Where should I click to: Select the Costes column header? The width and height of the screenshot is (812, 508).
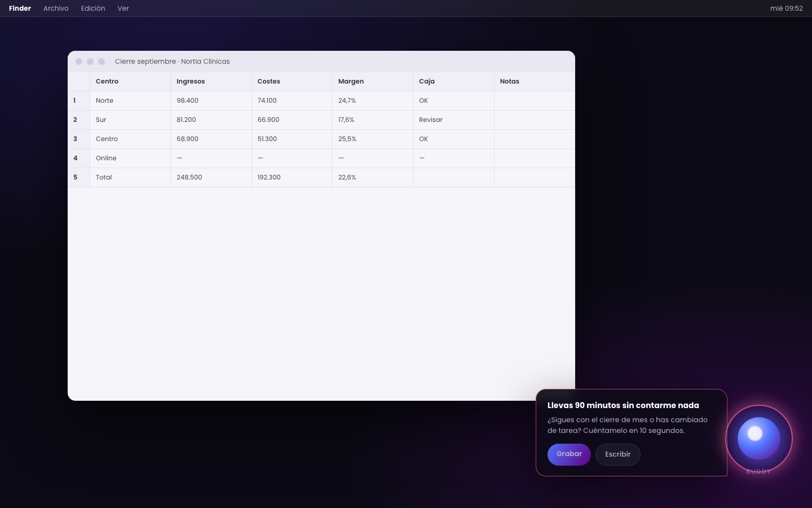pyautogui.click(x=292, y=81)
